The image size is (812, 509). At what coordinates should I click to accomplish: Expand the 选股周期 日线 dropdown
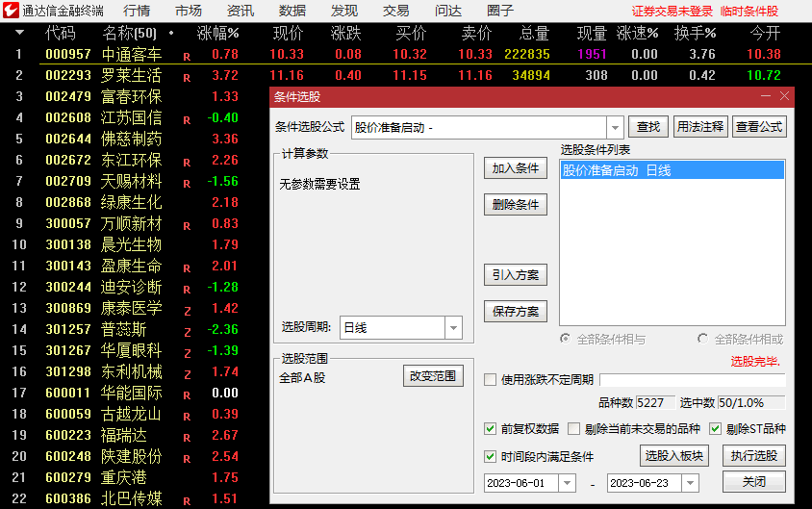[x=453, y=328]
